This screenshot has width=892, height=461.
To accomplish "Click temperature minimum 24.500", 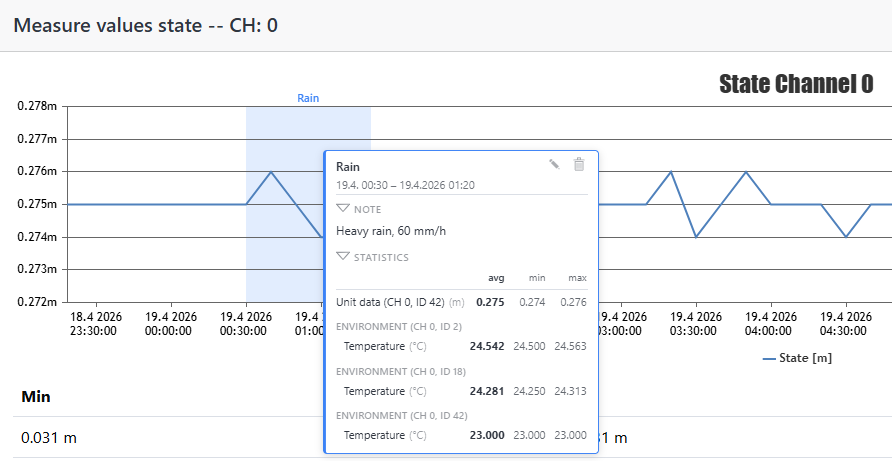I will coord(529,346).
